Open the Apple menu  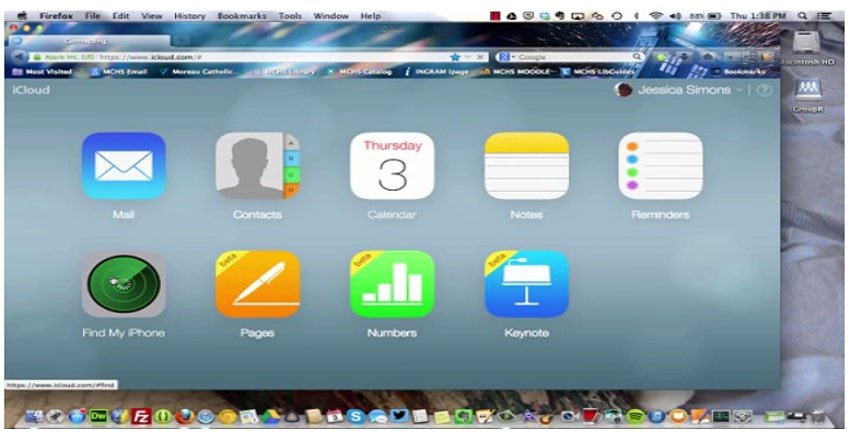(22, 16)
